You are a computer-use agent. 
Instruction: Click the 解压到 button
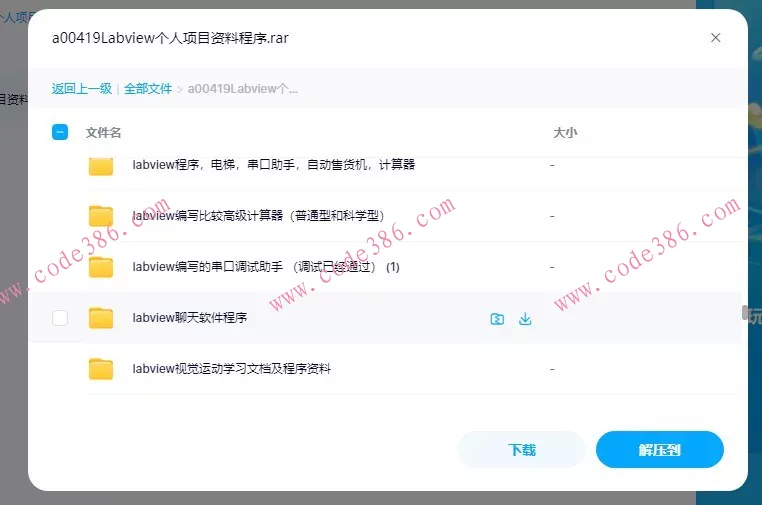(659, 450)
